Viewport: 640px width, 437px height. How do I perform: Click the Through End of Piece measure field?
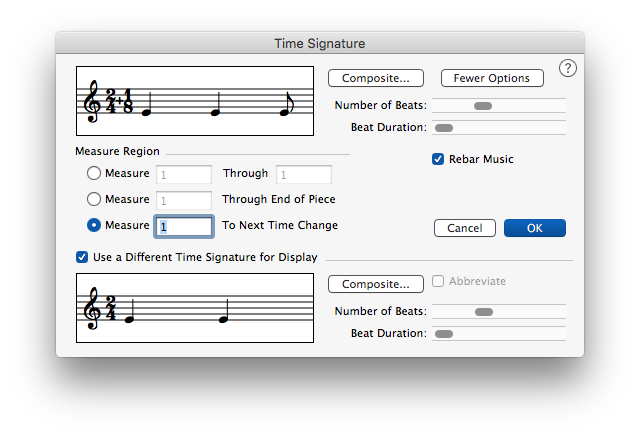click(x=183, y=200)
